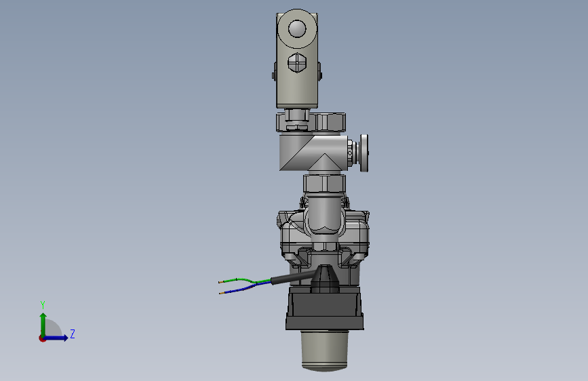Select the hex coupling nut below the elbow block
588x381 pixels.
point(324,184)
